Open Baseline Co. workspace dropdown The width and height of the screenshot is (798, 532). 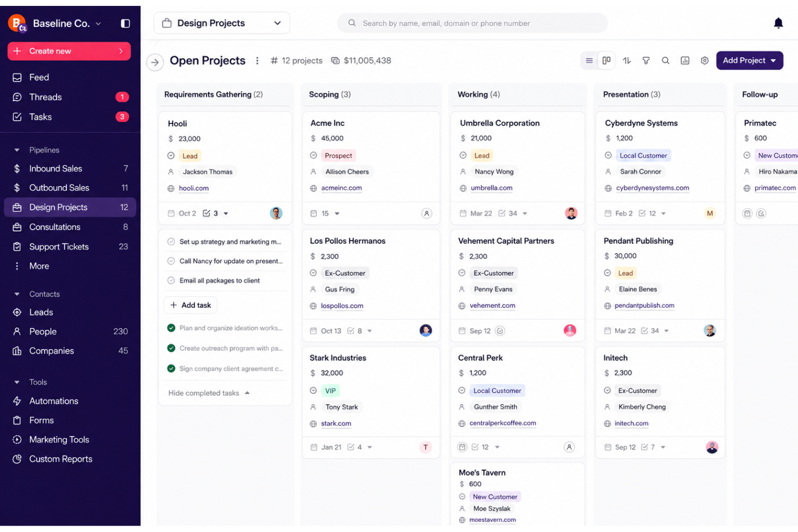pyautogui.click(x=98, y=24)
